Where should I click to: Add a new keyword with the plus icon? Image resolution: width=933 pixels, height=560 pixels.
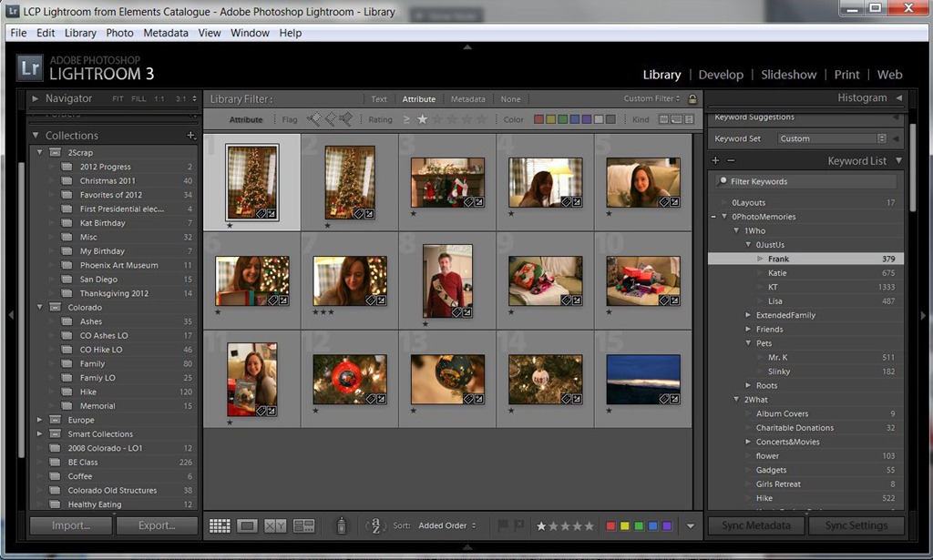[715, 161]
